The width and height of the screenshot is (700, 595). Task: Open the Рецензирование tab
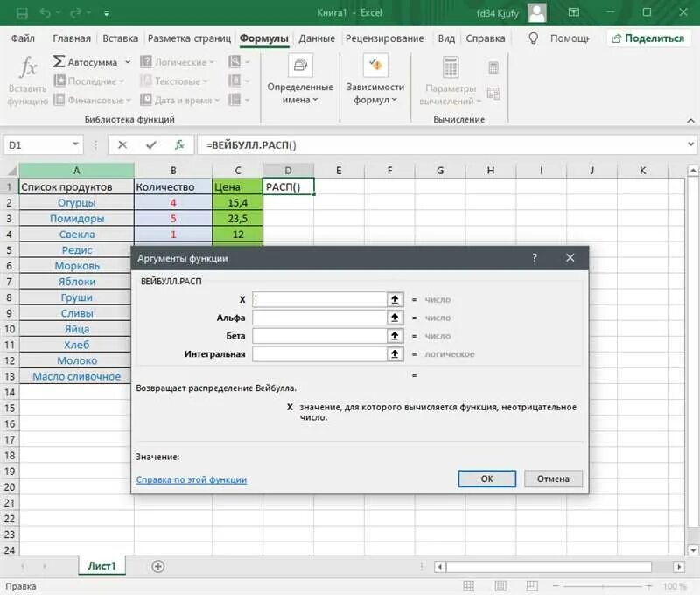pos(384,38)
